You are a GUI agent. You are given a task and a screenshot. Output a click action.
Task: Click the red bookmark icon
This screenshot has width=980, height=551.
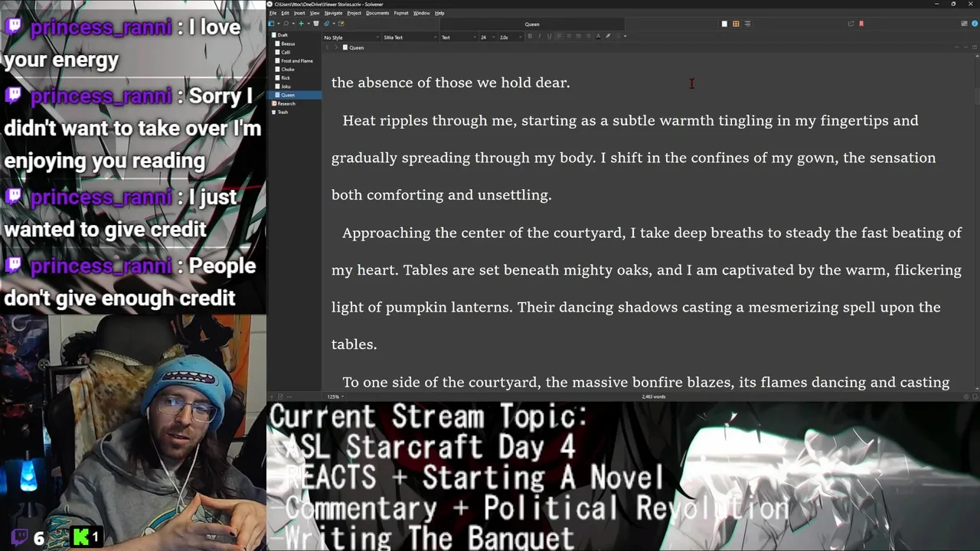click(861, 24)
